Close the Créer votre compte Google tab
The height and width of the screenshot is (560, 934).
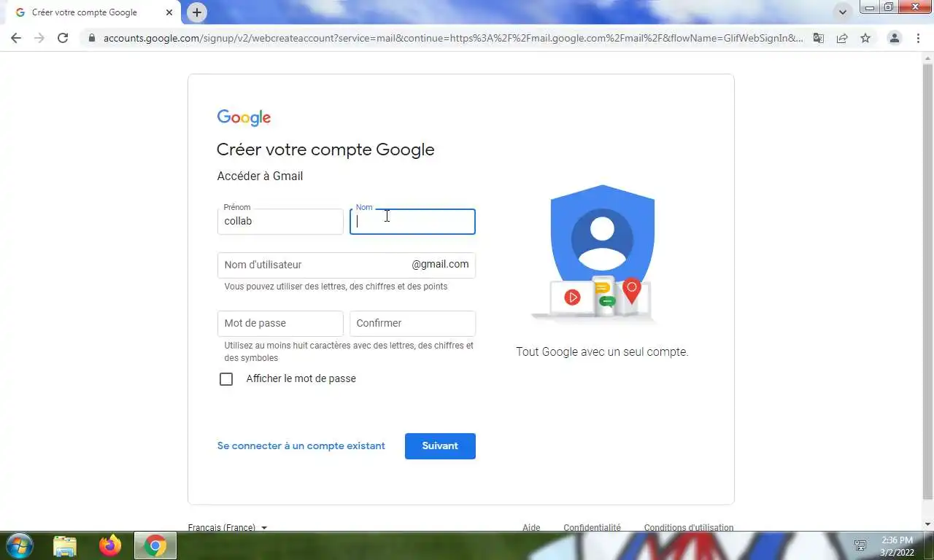click(x=169, y=12)
